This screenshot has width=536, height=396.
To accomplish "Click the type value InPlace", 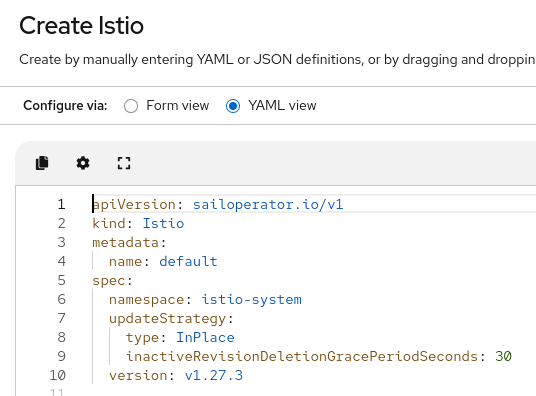I will [x=205, y=338].
